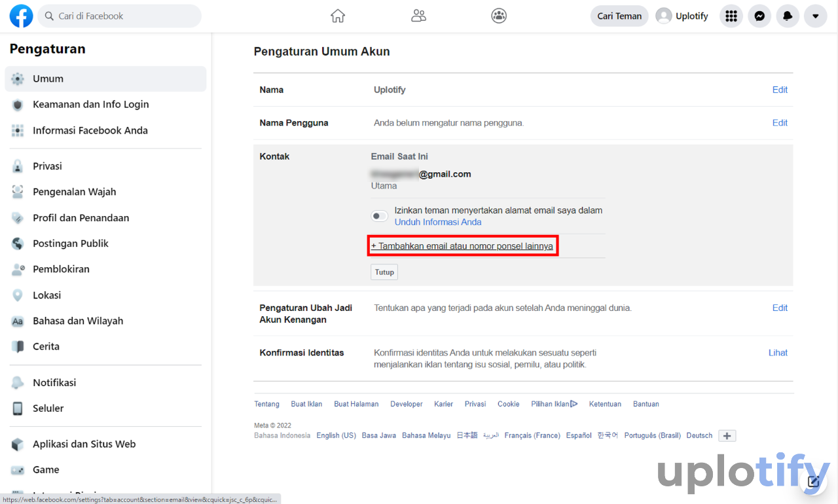This screenshot has height=504, width=838.
Task: Click the Seluler phone icon
Action: click(x=18, y=408)
